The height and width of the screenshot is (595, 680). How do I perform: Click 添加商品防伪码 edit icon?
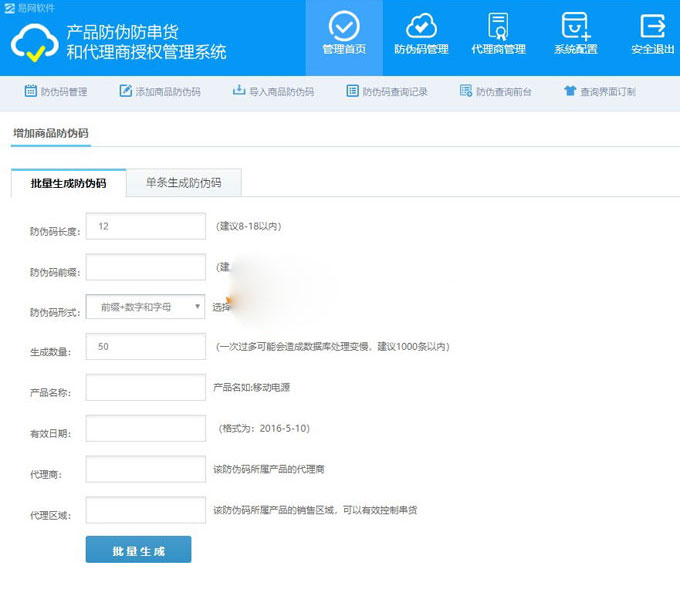pyautogui.click(x=126, y=91)
